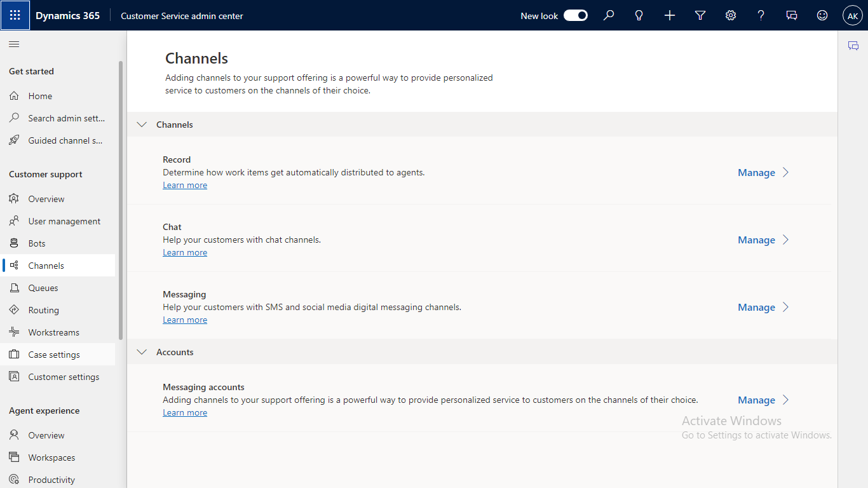Click the question mark help icon
868x488 pixels.
coord(761,15)
